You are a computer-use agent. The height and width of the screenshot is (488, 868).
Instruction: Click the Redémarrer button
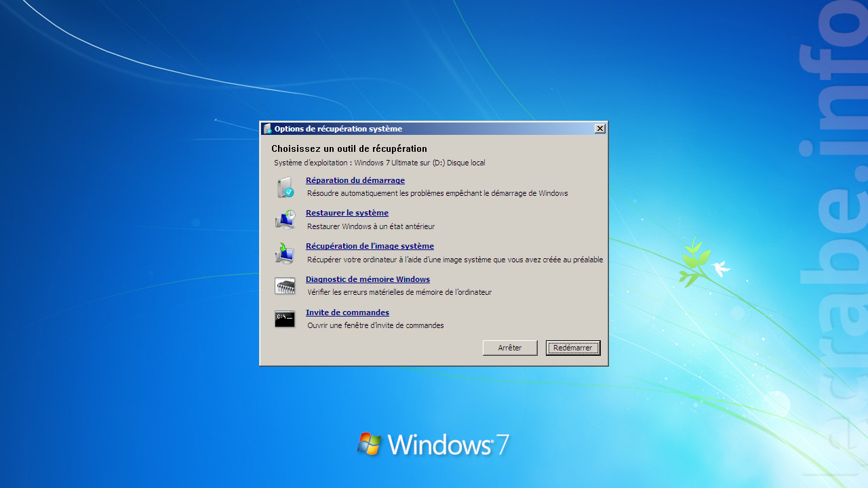tap(573, 348)
